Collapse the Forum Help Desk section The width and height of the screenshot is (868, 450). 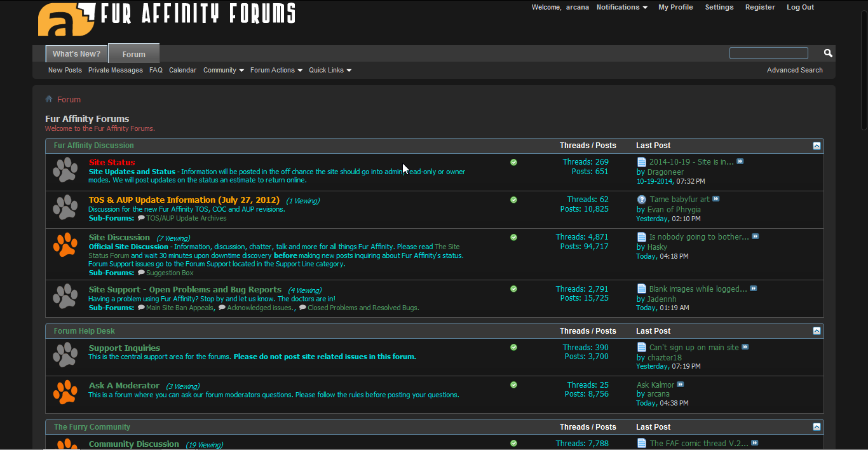tap(817, 331)
